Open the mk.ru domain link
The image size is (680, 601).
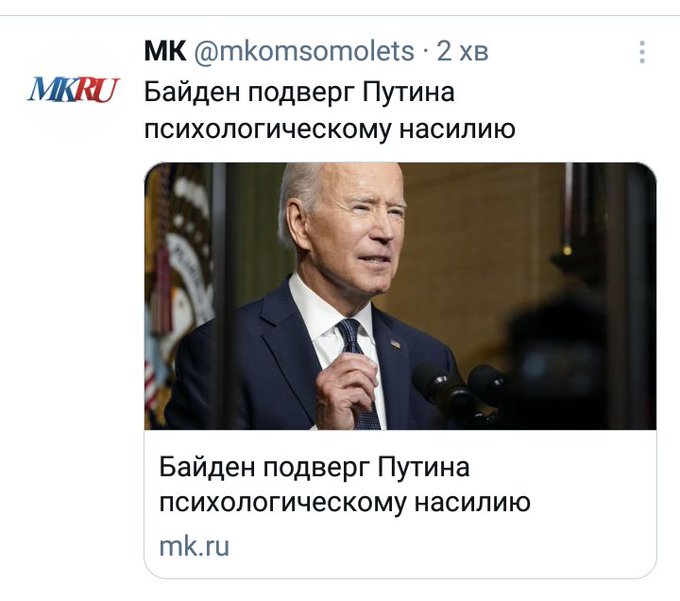tap(194, 546)
